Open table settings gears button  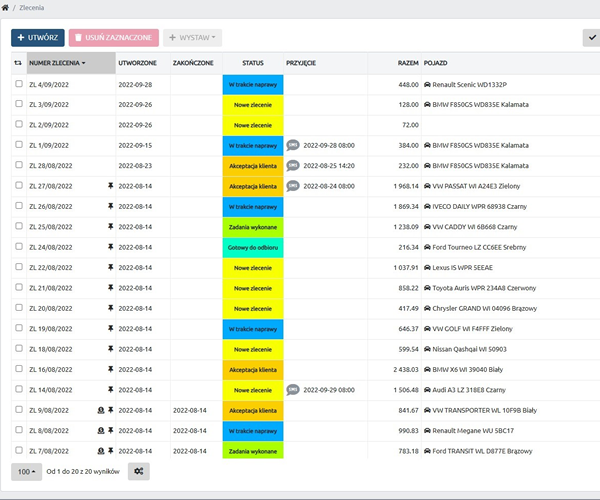[139, 471]
